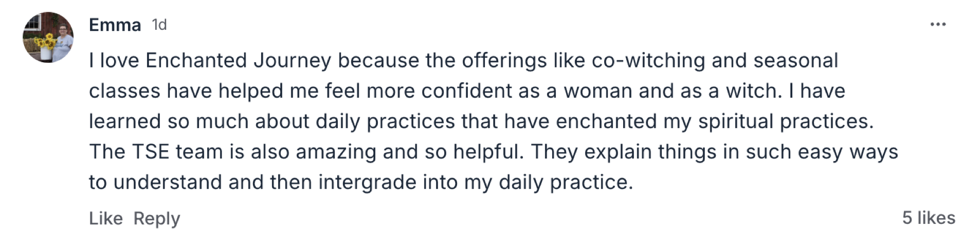The image size is (980, 248).
Task: Click the words "Enchanted Journey" in the comment
Action: (238, 61)
